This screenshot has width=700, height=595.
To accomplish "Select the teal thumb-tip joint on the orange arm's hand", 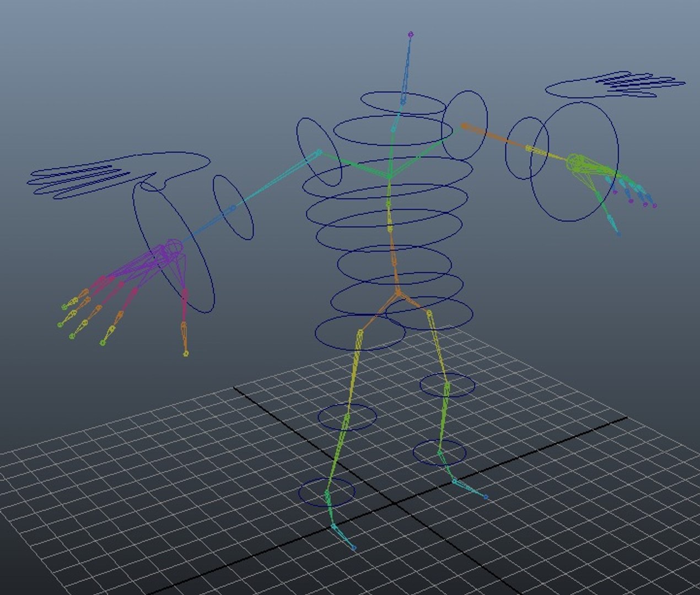I will point(618,234).
